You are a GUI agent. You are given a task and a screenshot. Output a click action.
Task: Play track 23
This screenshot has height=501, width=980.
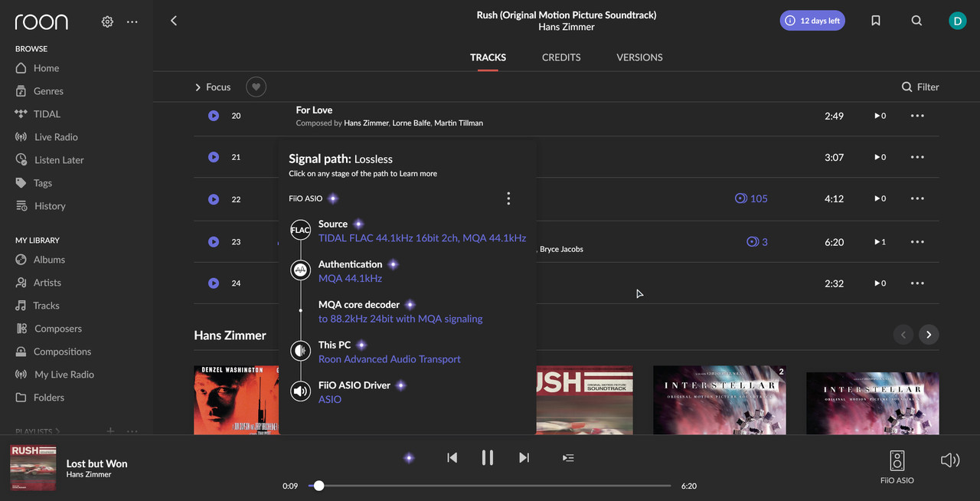coord(214,241)
